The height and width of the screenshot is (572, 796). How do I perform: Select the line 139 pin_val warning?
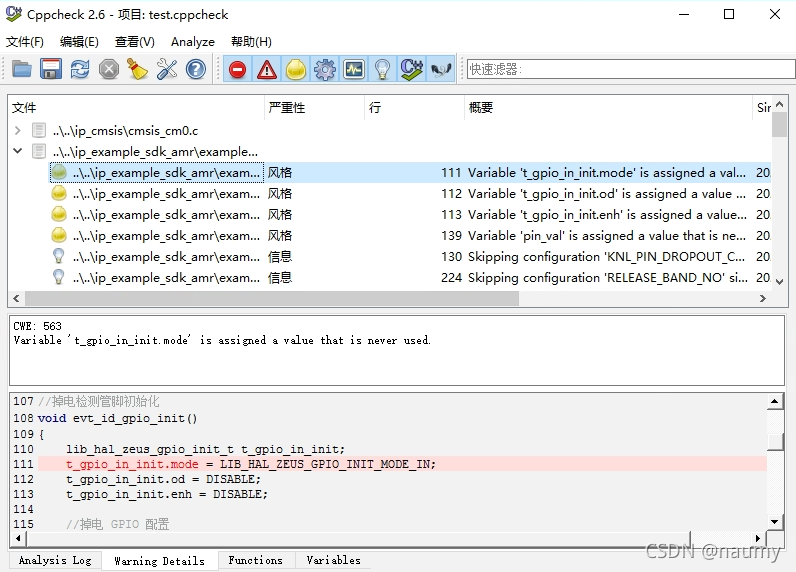(x=410, y=235)
